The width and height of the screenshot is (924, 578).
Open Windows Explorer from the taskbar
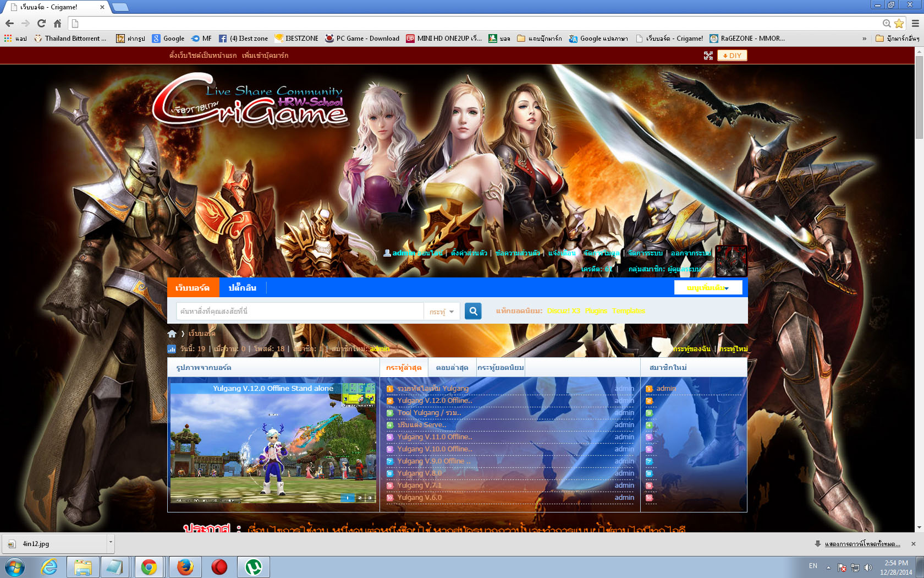(83, 567)
